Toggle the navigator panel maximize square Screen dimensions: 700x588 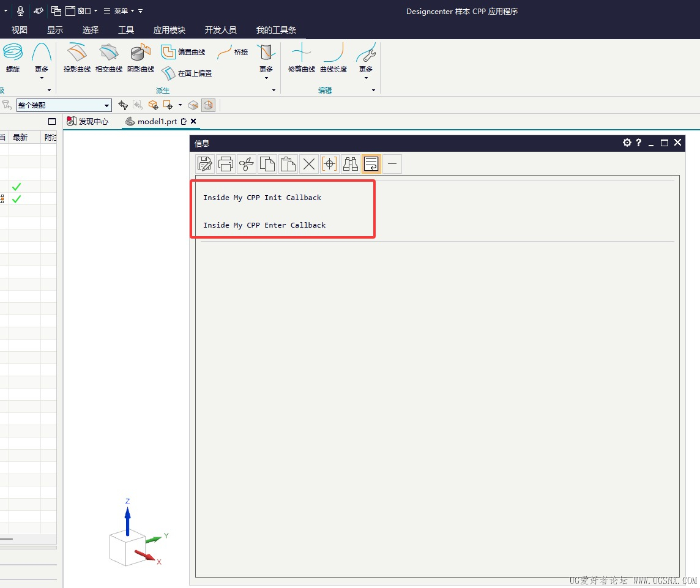(x=52, y=121)
